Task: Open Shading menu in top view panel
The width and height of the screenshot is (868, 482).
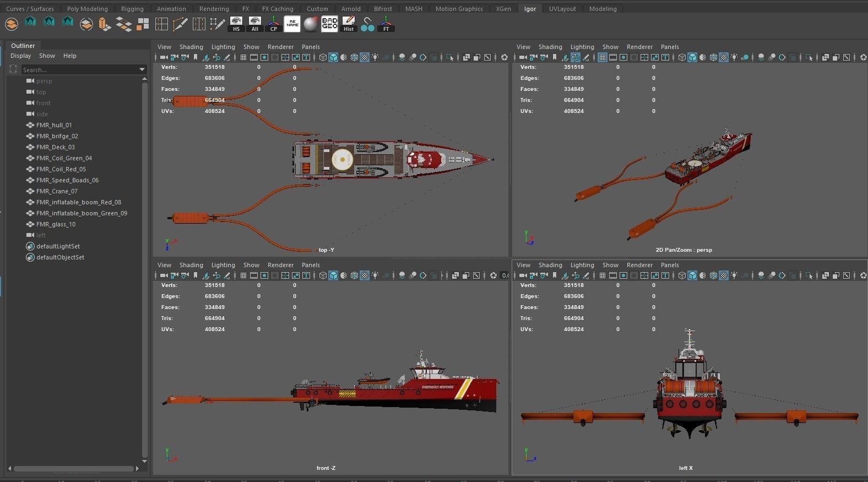Action: [191, 47]
